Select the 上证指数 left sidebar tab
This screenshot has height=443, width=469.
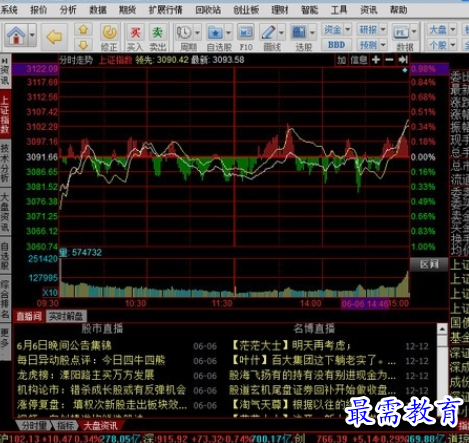[5, 115]
